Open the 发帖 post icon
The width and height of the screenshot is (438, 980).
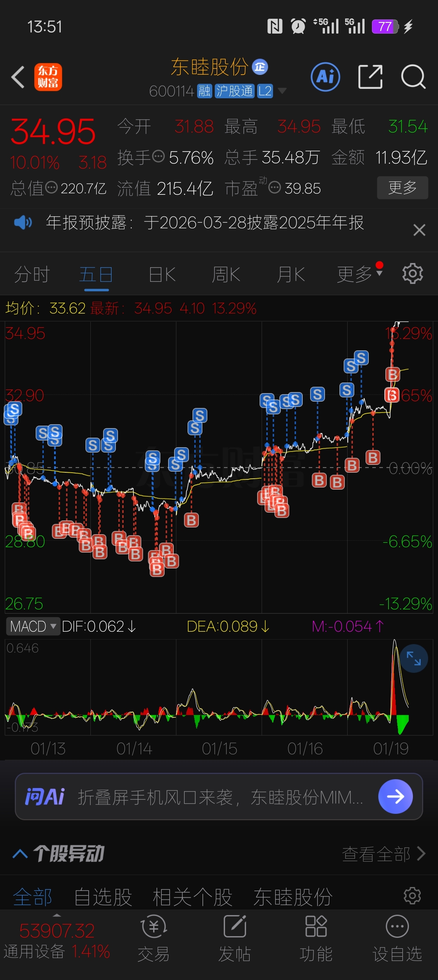coord(235,938)
